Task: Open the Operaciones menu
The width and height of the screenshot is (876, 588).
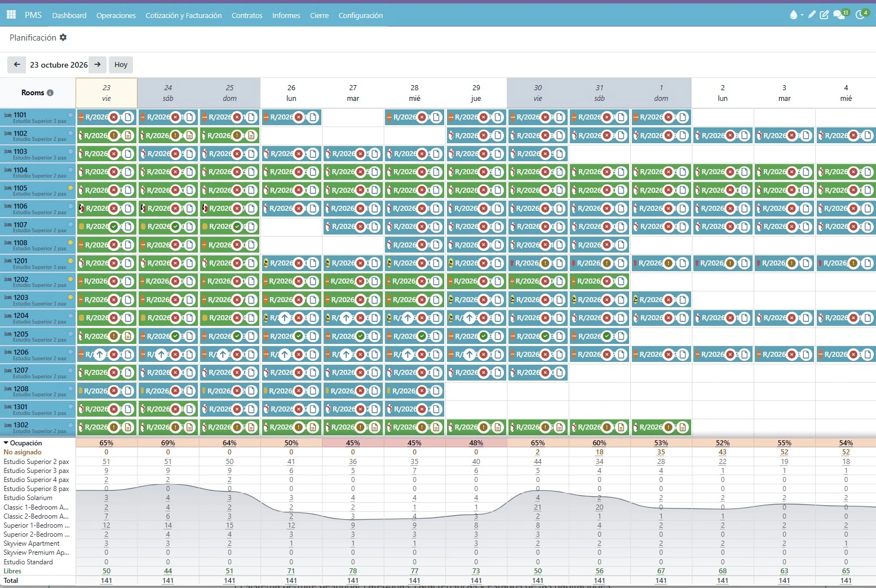Action: [116, 15]
